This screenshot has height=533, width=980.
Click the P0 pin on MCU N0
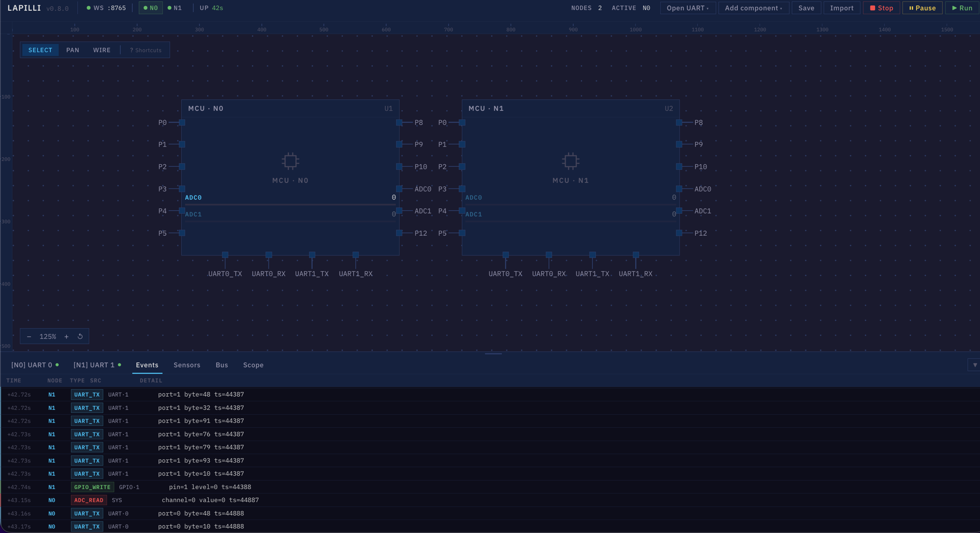182,123
